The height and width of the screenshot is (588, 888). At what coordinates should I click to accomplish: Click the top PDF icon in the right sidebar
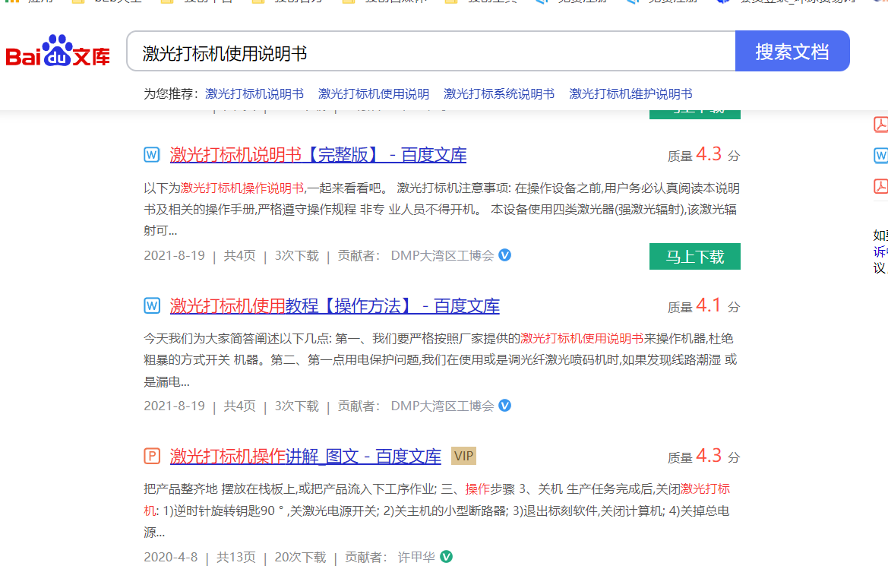[880, 124]
